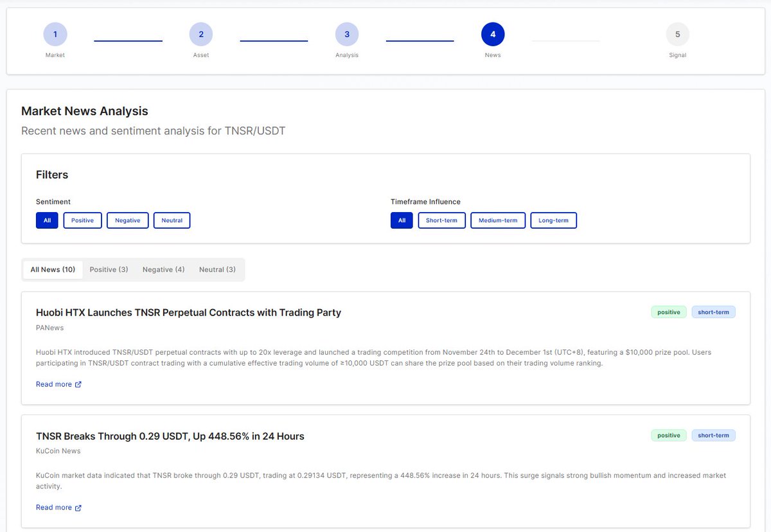Click short-term badge on Huobi HTX article
This screenshot has width=771, height=532.
point(713,312)
